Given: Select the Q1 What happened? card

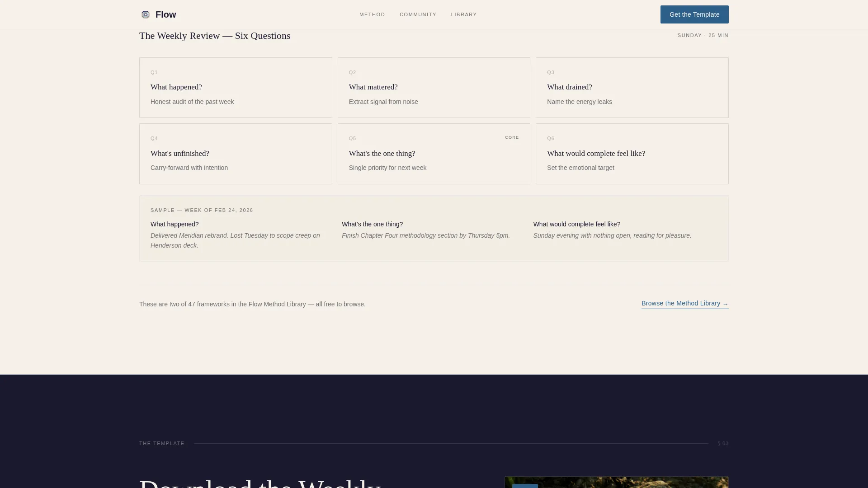Looking at the screenshot, I should coord(236,88).
